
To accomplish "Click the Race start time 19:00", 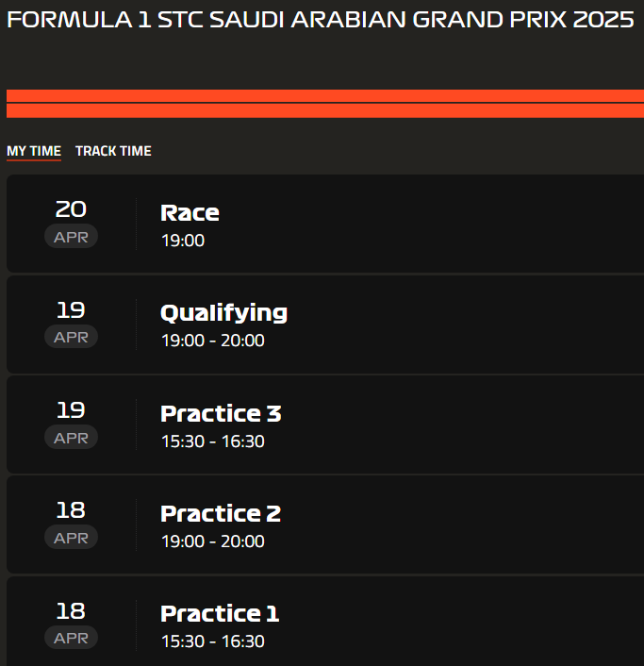I will point(183,241).
